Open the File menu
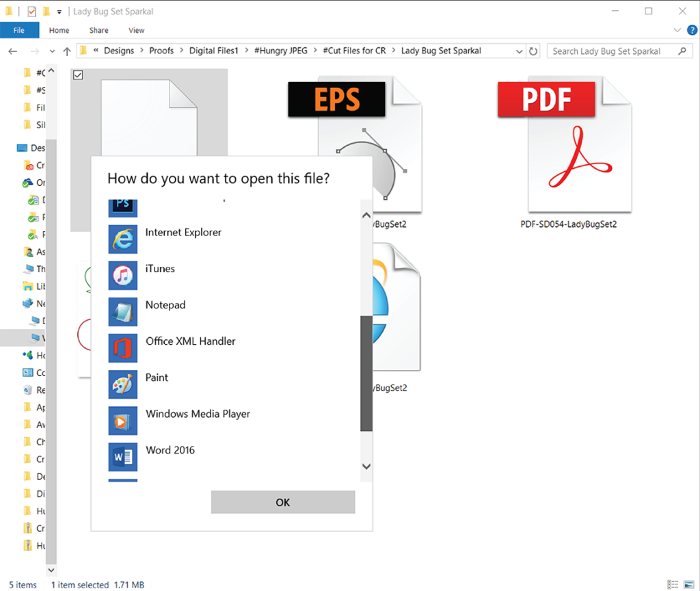Screen dimensions: 700x591 pyautogui.click(x=19, y=30)
